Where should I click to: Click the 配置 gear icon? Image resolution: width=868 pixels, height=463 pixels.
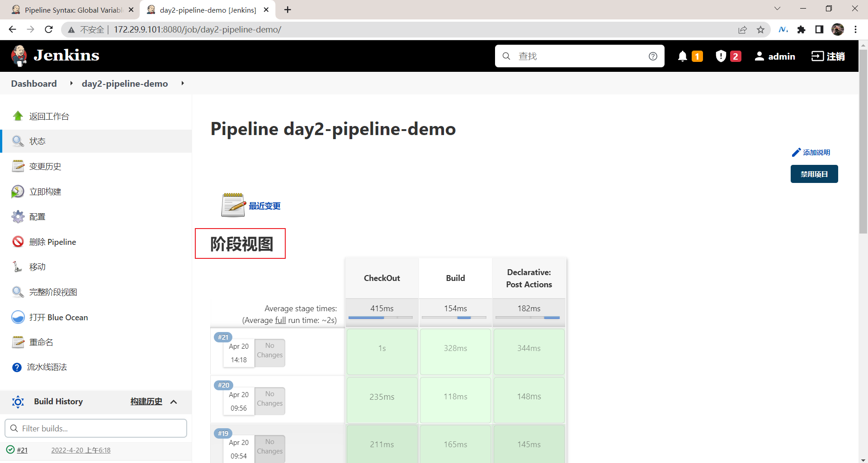coord(18,217)
